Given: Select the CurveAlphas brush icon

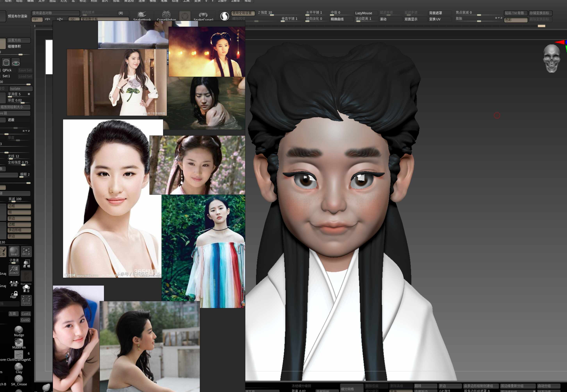Looking at the screenshot, I should tap(166, 16).
